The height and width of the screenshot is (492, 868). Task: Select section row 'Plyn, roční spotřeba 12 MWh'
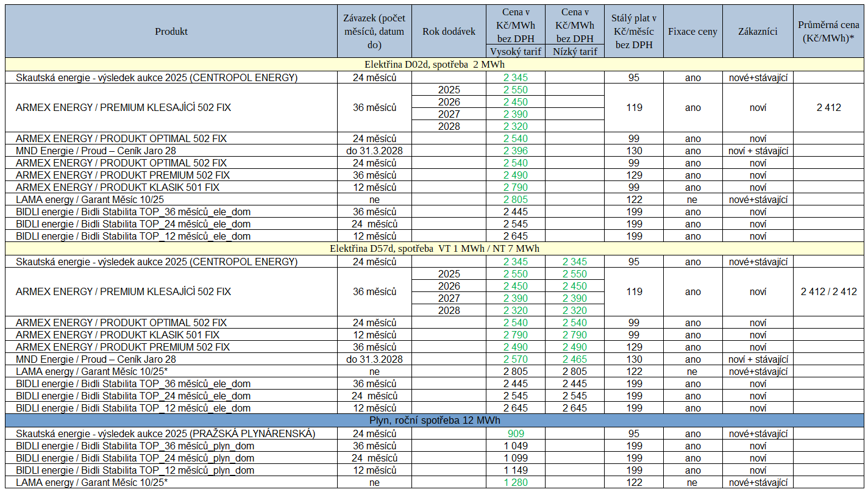point(435,421)
